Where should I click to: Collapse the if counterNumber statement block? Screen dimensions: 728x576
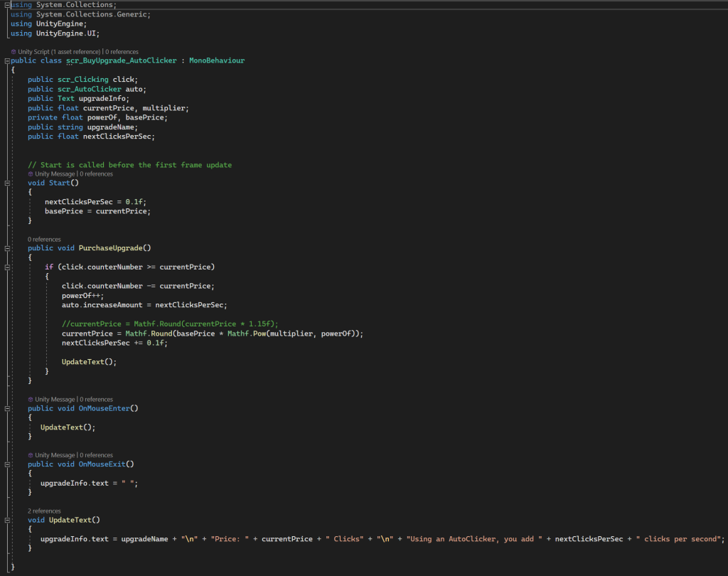coord(7,267)
